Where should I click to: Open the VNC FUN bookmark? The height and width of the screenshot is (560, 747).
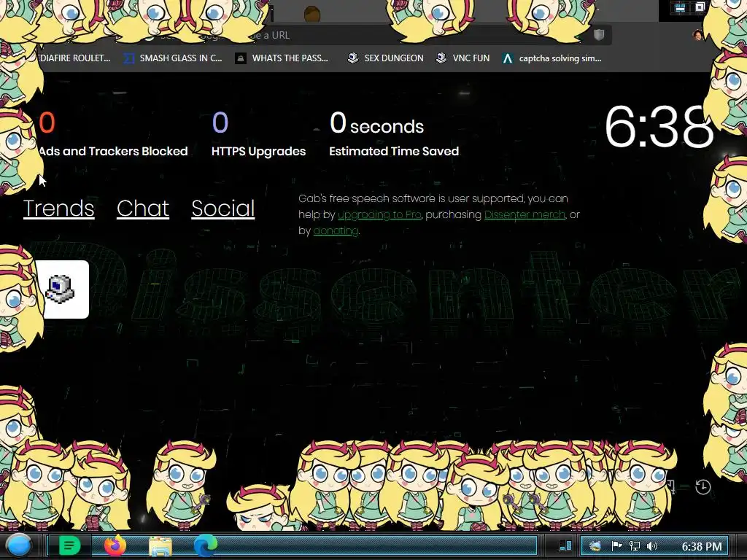[463, 58]
